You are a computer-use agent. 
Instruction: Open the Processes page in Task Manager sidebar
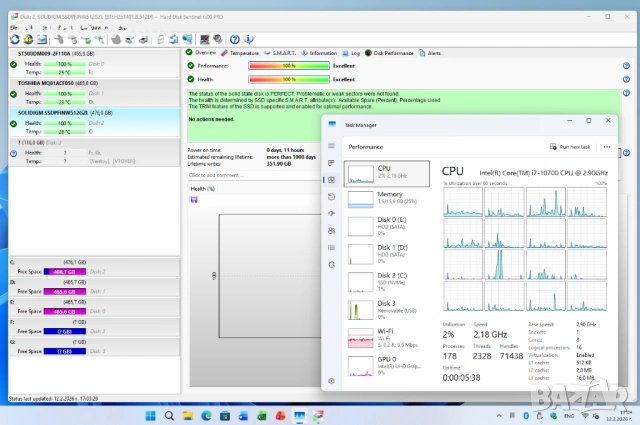coord(331,162)
